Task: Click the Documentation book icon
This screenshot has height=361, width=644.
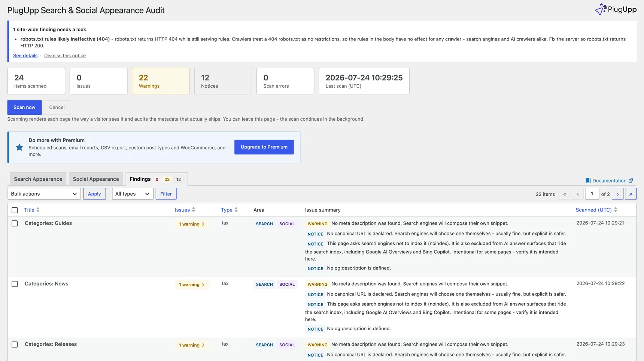Action: tap(588, 181)
